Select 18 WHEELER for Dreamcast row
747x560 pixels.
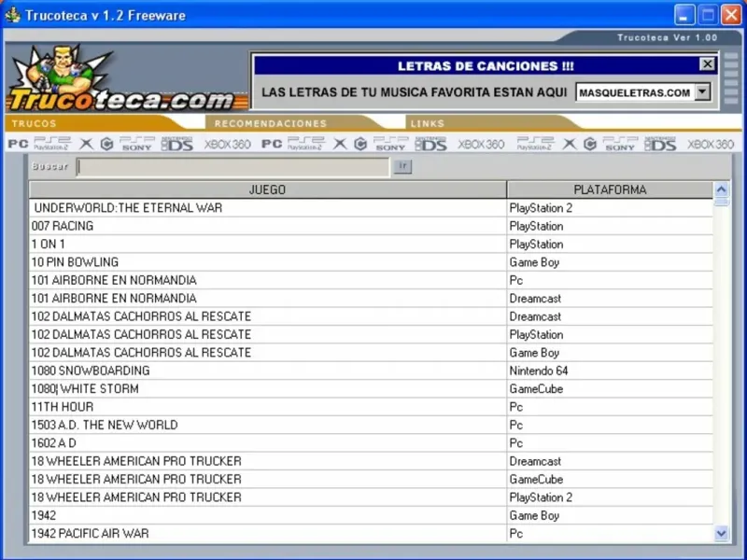point(371,461)
